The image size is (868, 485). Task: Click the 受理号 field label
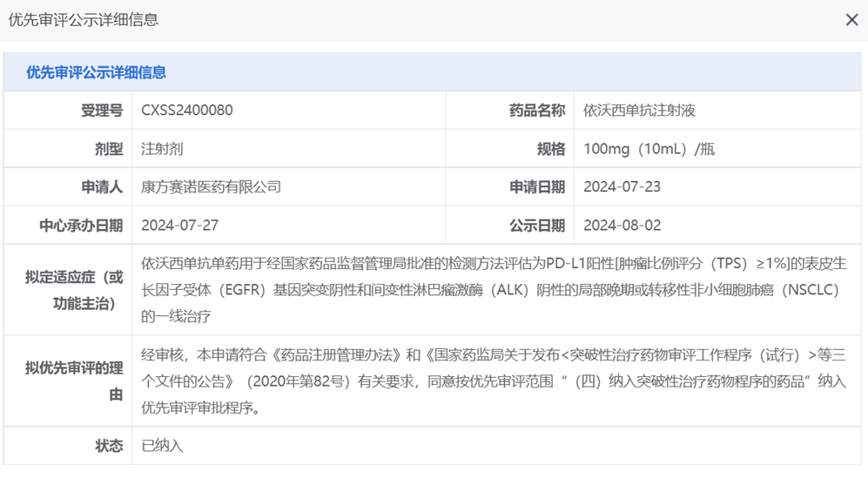[102, 111]
